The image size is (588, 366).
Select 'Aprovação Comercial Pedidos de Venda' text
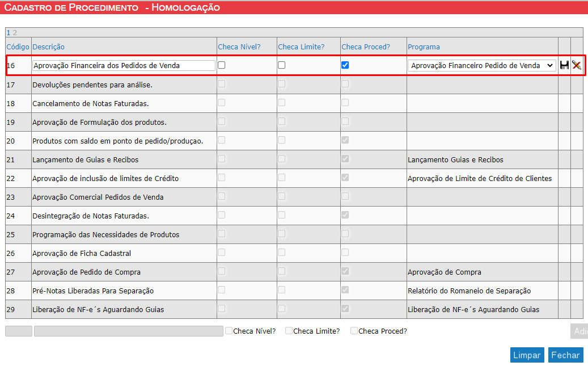98,197
